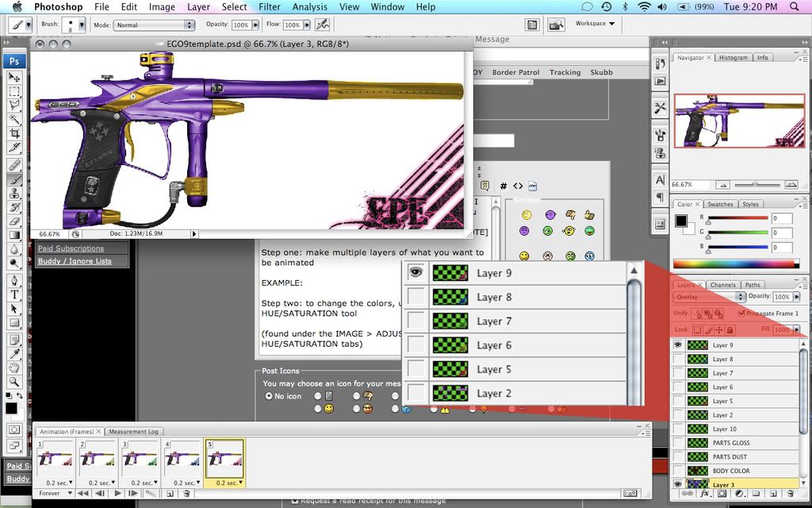Screen dimensions: 812x508
Task: Switch to the Swatches tab
Action: 720,204
